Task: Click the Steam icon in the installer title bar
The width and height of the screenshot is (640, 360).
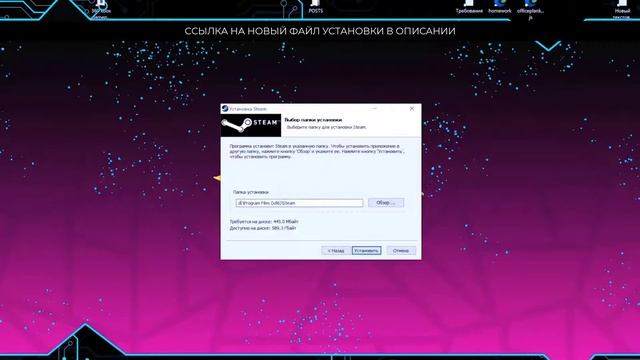Action: (224, 109)
